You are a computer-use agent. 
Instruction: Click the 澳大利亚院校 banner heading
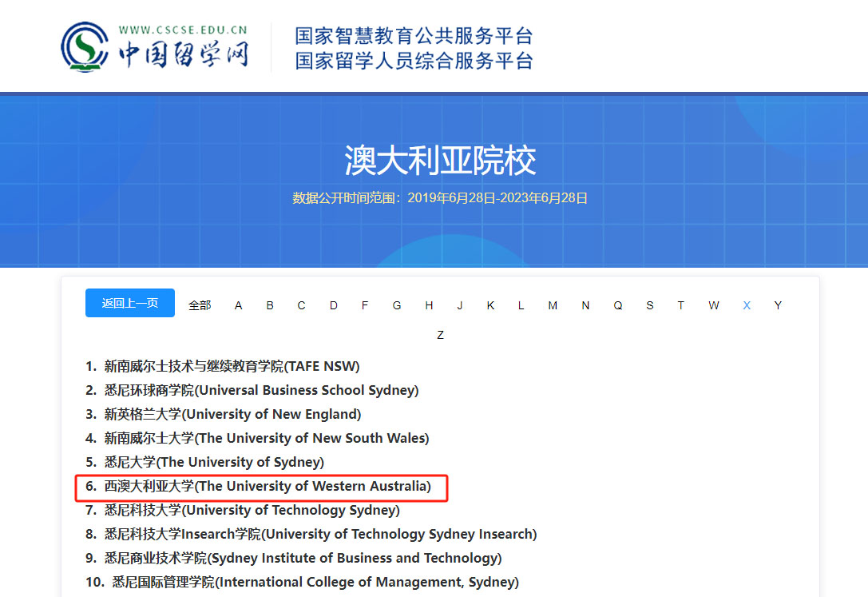(x=440, y=161)
